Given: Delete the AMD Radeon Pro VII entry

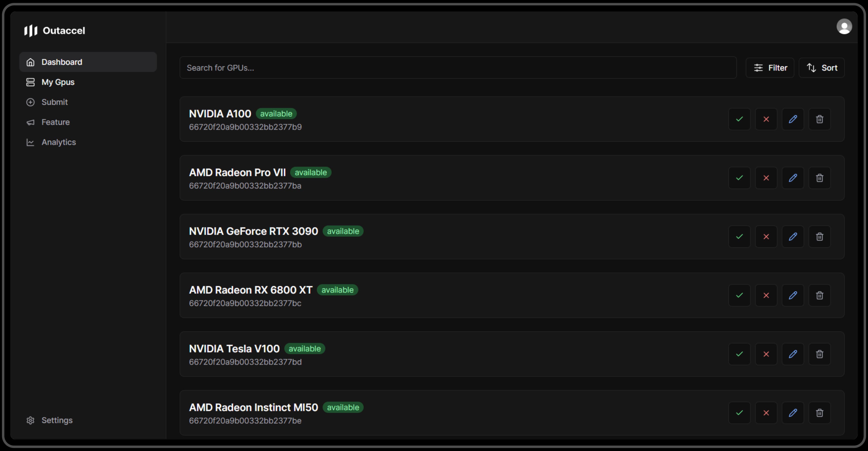Looking at the screenshot, I should [819, 178].
